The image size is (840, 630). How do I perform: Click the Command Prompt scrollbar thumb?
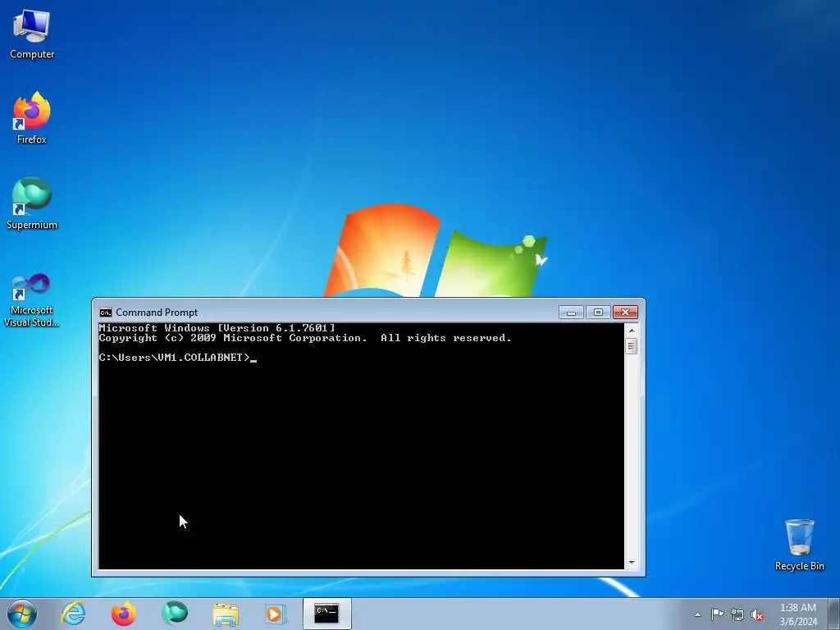631,346
